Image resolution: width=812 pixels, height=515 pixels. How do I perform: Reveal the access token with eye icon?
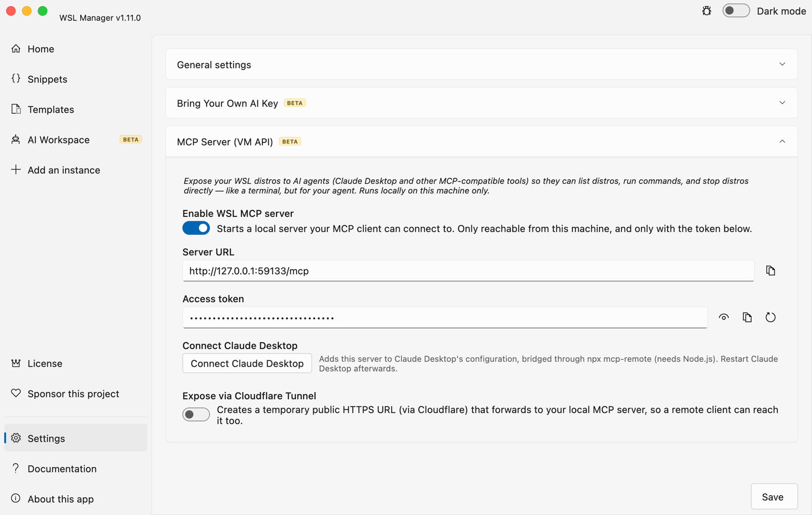(x=724, y=317)
